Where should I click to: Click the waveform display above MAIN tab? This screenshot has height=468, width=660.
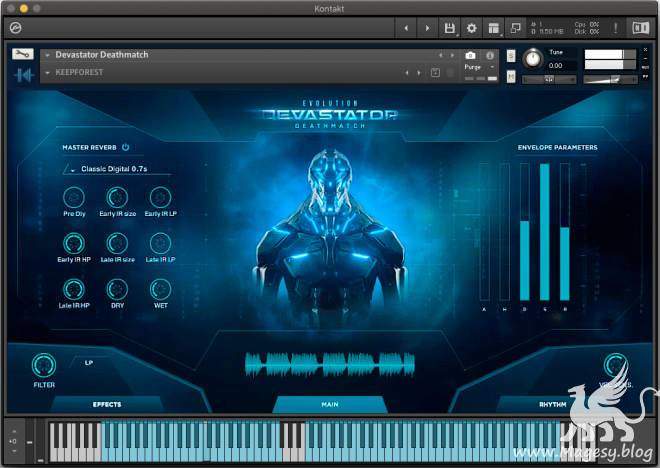(330, 364)
